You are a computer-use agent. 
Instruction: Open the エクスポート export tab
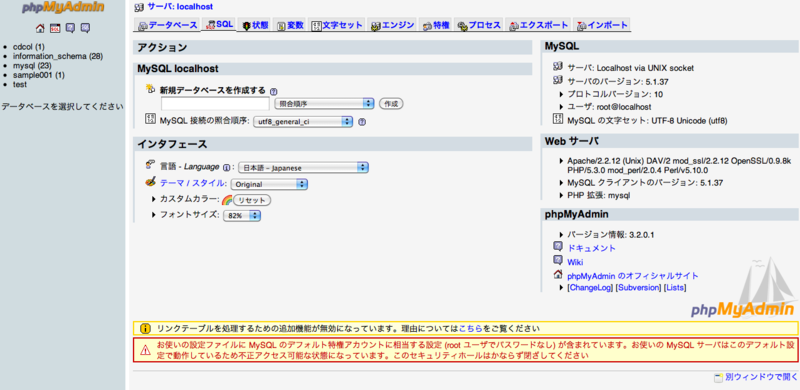pos(538,25)
